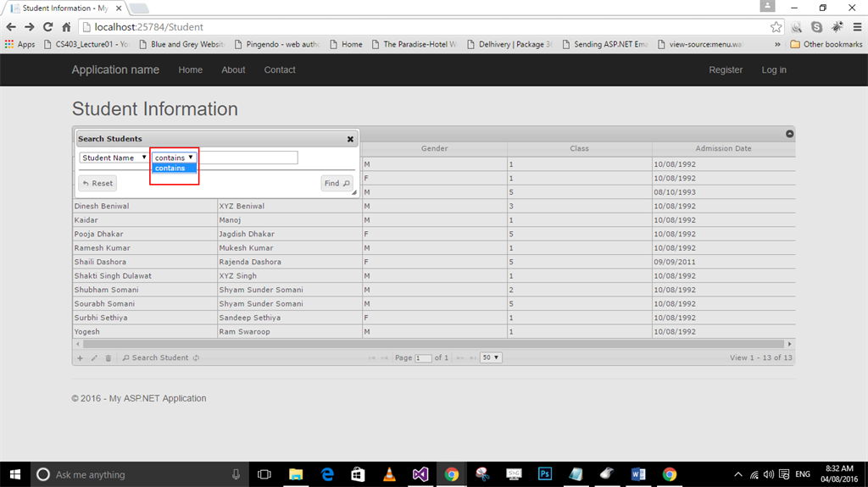
Task: Go to previous page using pager icon
Action: coord(385,358)
